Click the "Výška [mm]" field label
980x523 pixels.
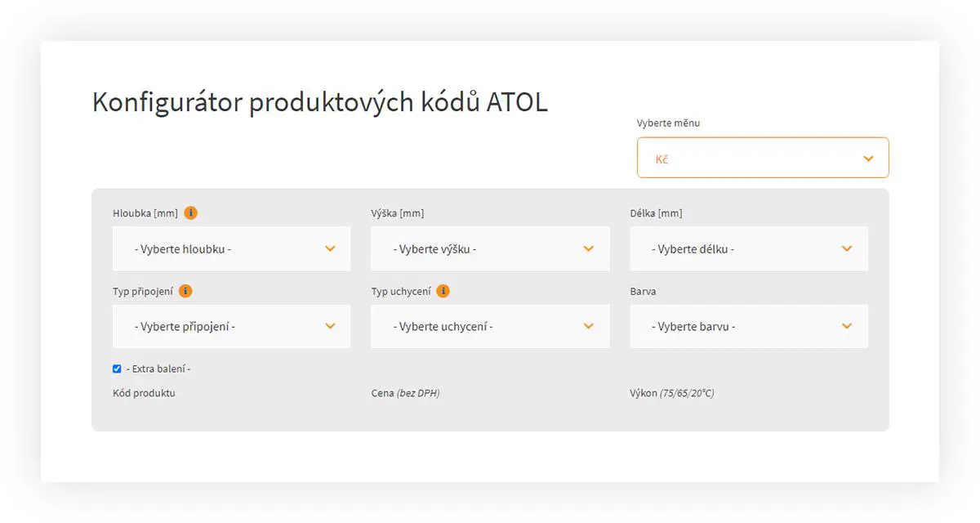[398, 213]
